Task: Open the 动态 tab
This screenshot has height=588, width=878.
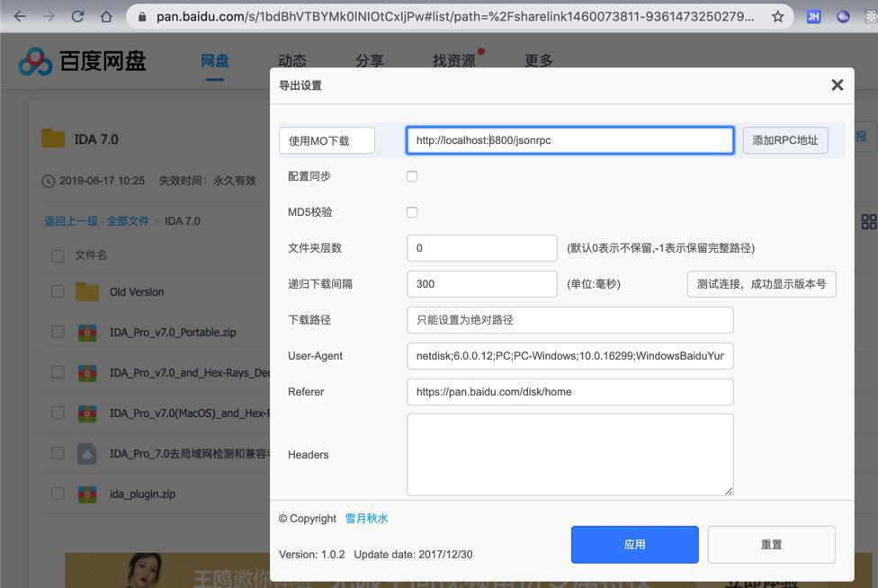Action: 292,60
